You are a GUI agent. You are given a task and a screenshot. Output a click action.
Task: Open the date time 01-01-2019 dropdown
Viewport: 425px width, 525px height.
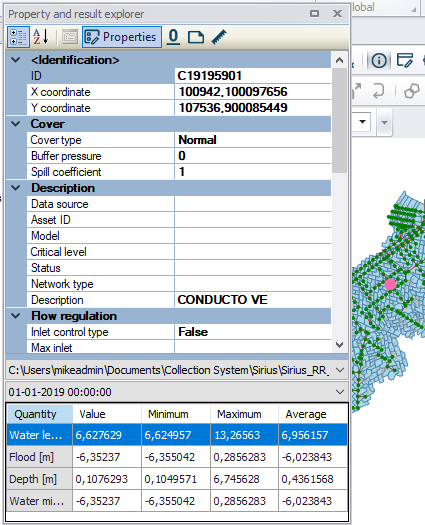coord(340,392)
